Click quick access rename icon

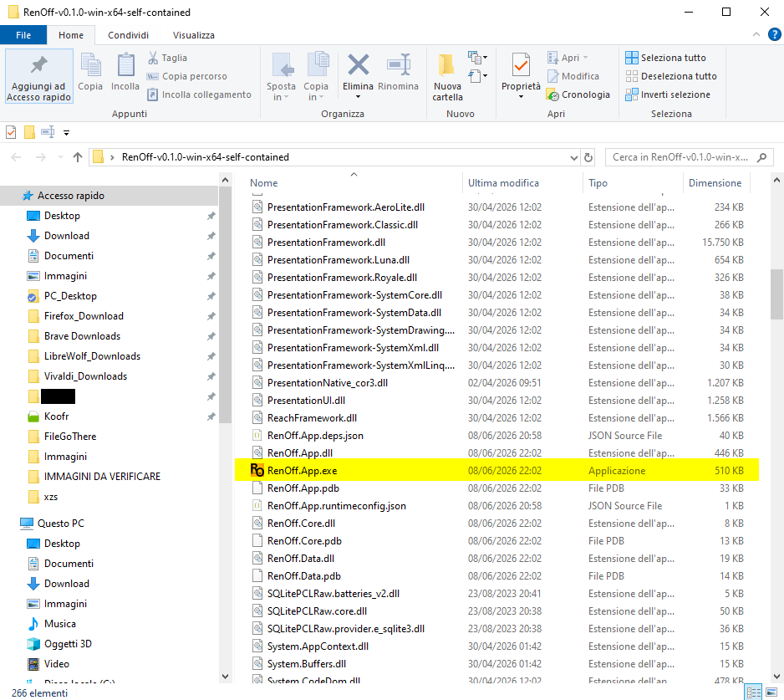48,133
